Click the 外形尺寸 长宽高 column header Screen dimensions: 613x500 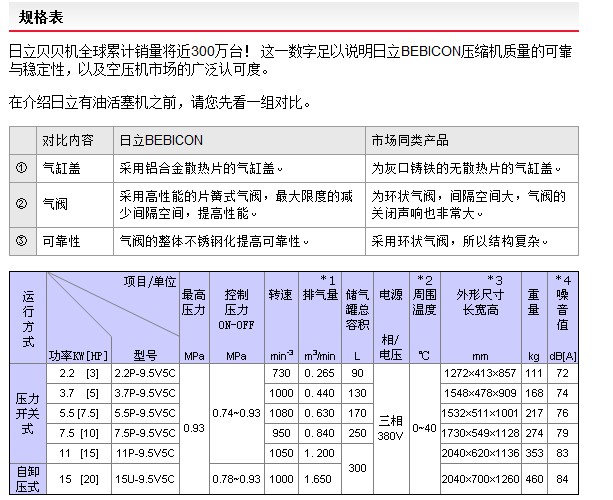click(481, 318)
